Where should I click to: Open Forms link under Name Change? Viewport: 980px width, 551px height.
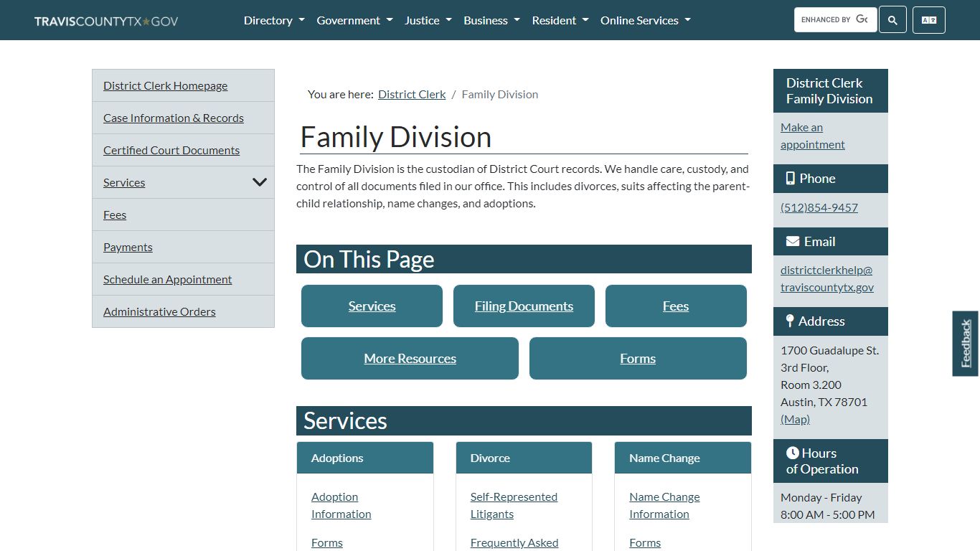[645, 542]
